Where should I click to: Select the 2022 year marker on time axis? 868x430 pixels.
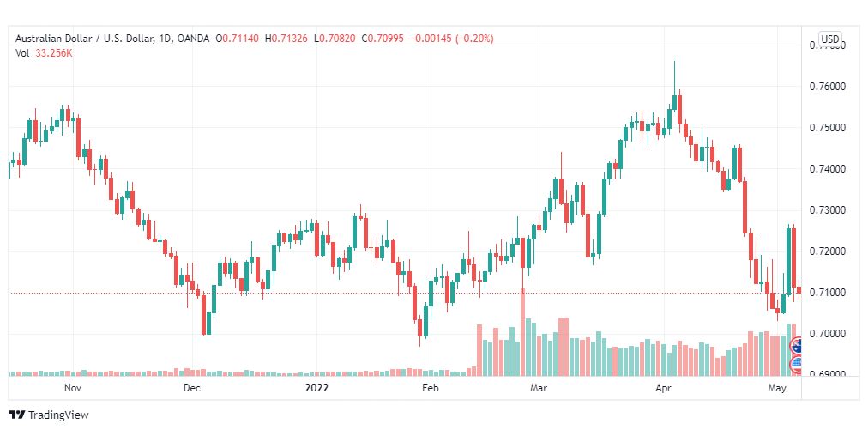[x=316, y=388]
